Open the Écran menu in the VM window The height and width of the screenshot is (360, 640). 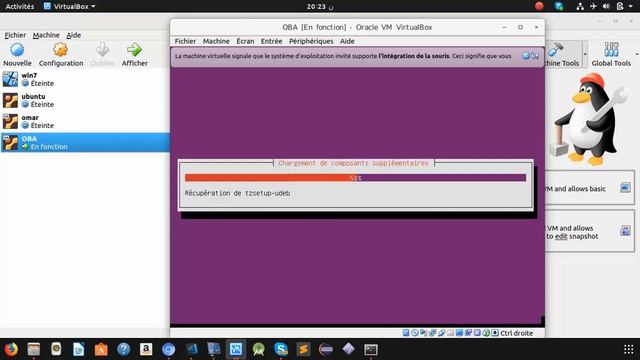tap(245, 41)
